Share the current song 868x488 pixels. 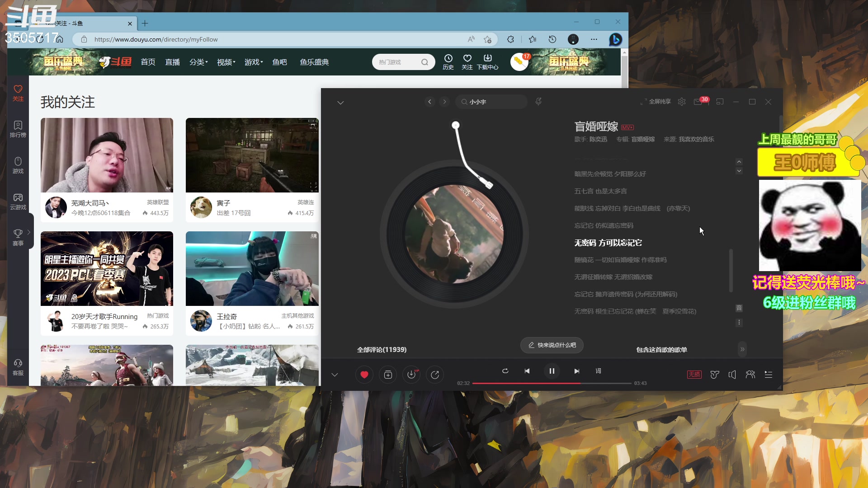point(435,375)
